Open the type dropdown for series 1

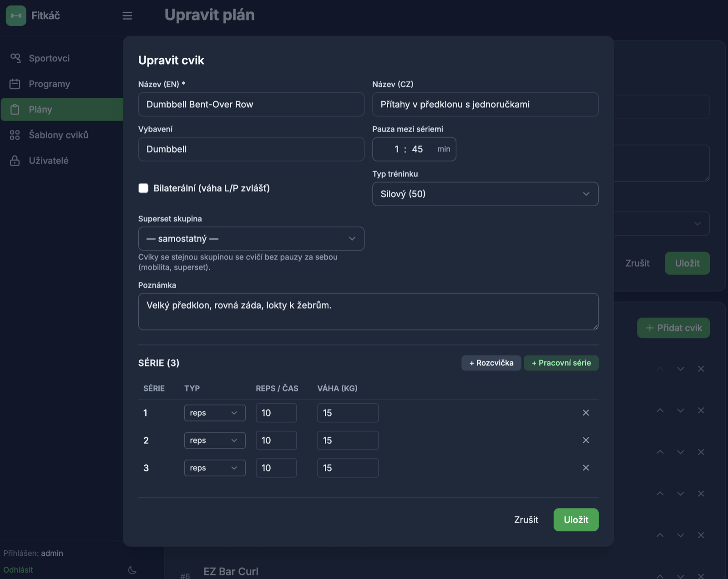[215, 413]
